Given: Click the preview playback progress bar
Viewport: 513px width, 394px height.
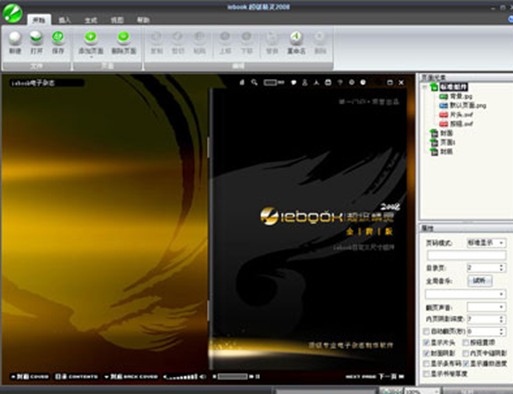Looking at the screenshot, I should (232, 377).
